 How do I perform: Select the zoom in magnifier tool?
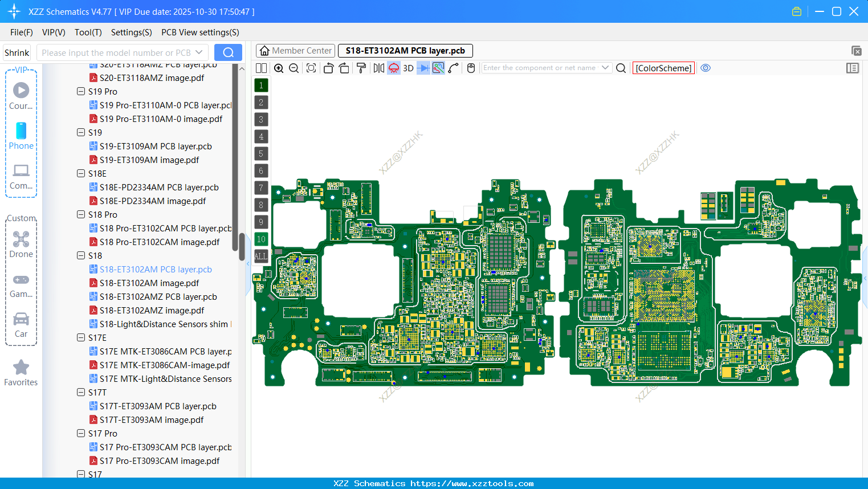pos(279,68)
